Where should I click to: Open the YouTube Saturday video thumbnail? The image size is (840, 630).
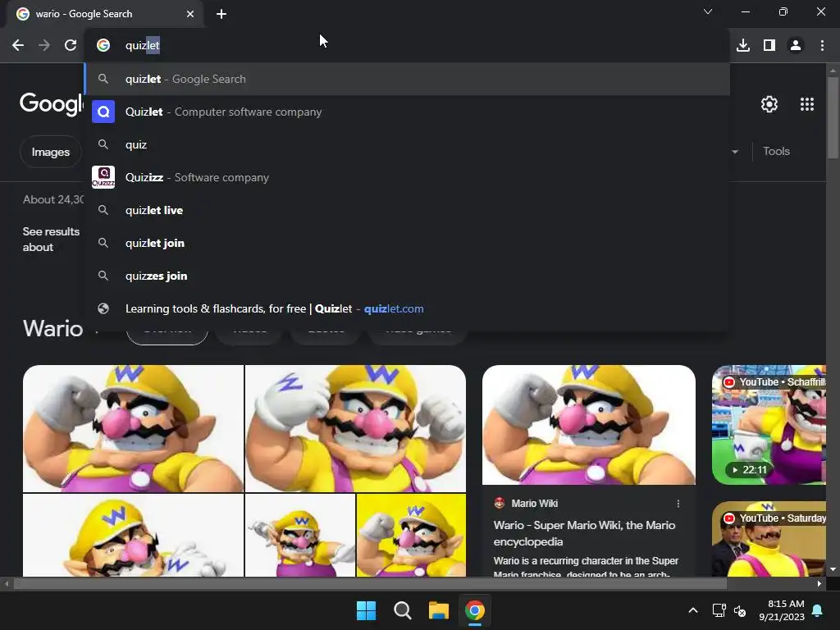(769, 539)
